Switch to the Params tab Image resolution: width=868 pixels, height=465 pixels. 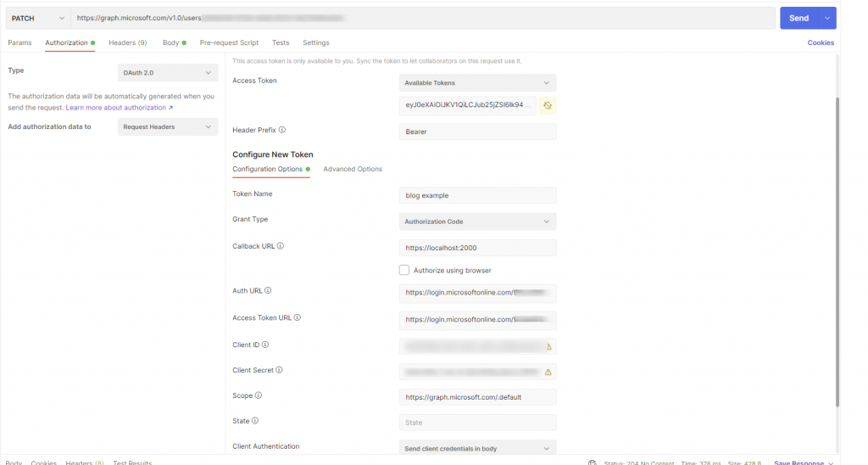[20, 42]
